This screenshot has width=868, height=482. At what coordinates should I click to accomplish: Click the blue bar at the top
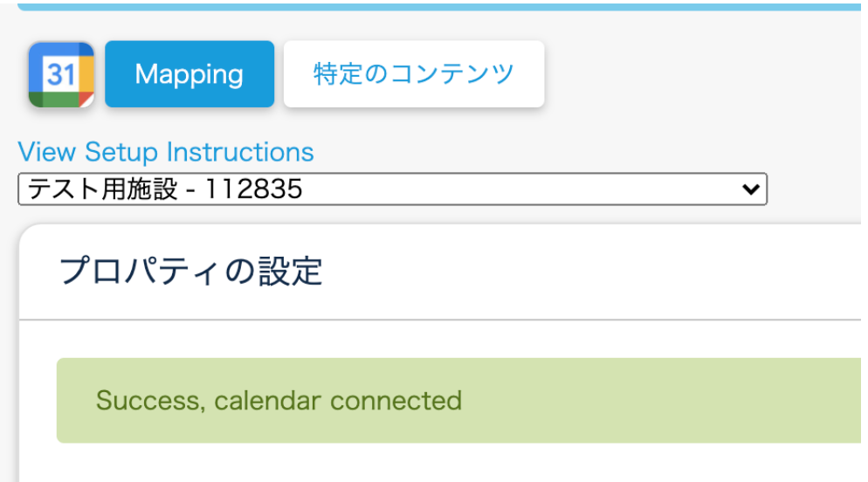pos(437,5)
